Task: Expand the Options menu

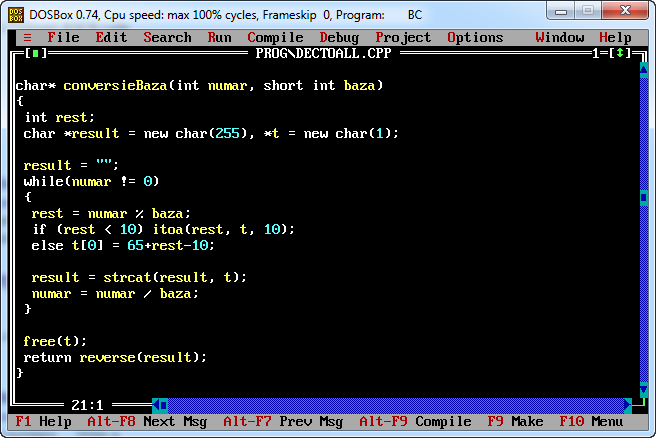Action: click(475, 37)
